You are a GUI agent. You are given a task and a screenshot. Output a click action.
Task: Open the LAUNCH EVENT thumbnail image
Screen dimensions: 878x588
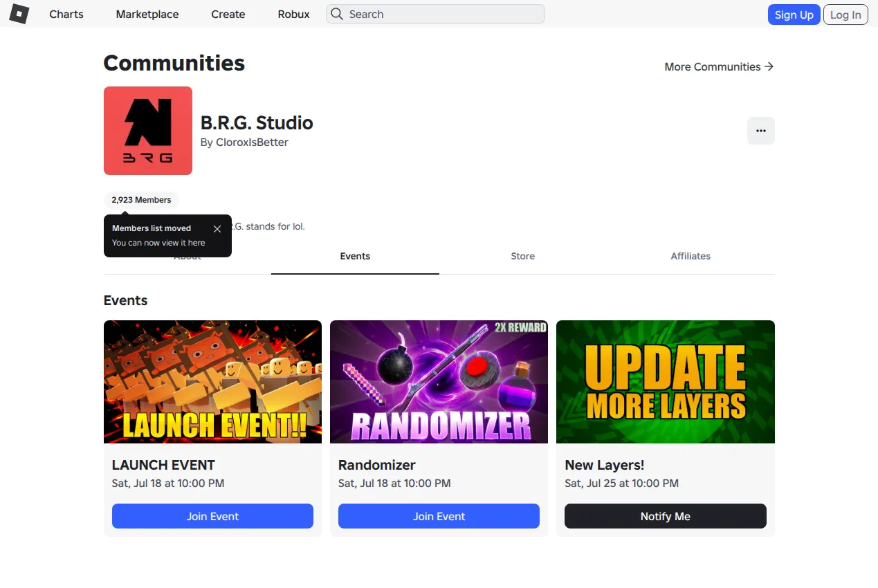pyautogui.click(x=212, y=382)
